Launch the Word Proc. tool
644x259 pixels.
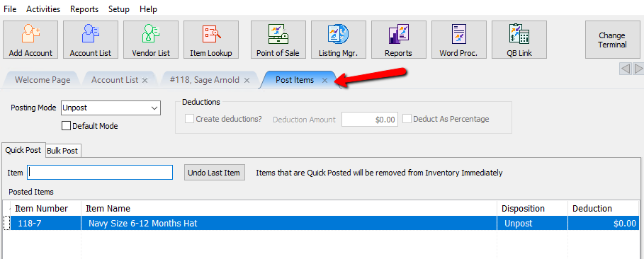pos(459,40)
